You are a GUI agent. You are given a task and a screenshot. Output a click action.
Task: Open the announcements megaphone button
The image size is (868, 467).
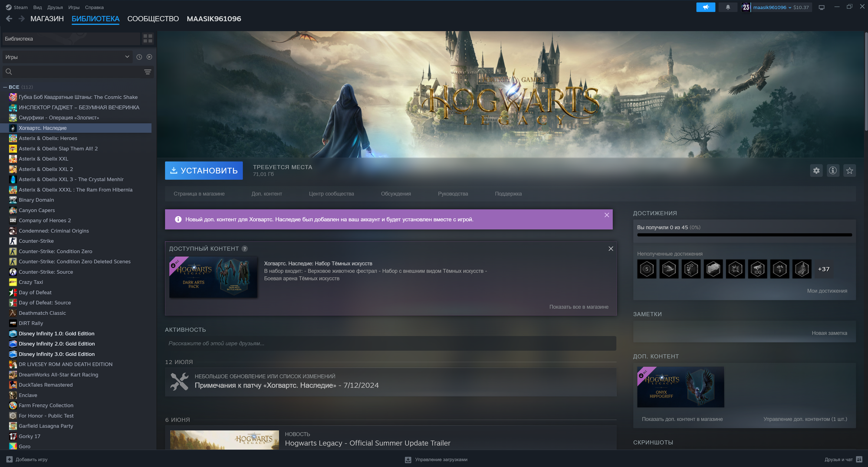pyautogui.click(x=706, y=7)
